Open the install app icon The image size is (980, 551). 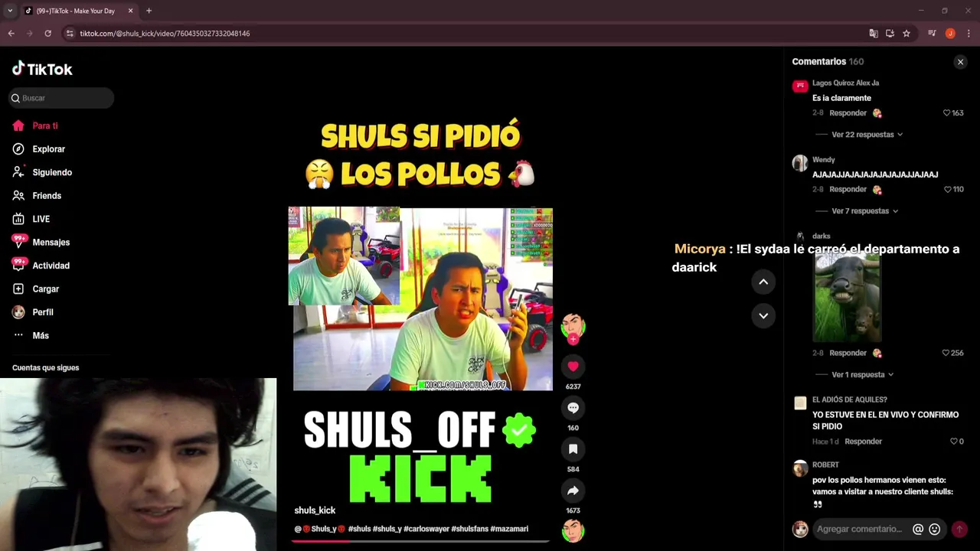coord(890,34)
